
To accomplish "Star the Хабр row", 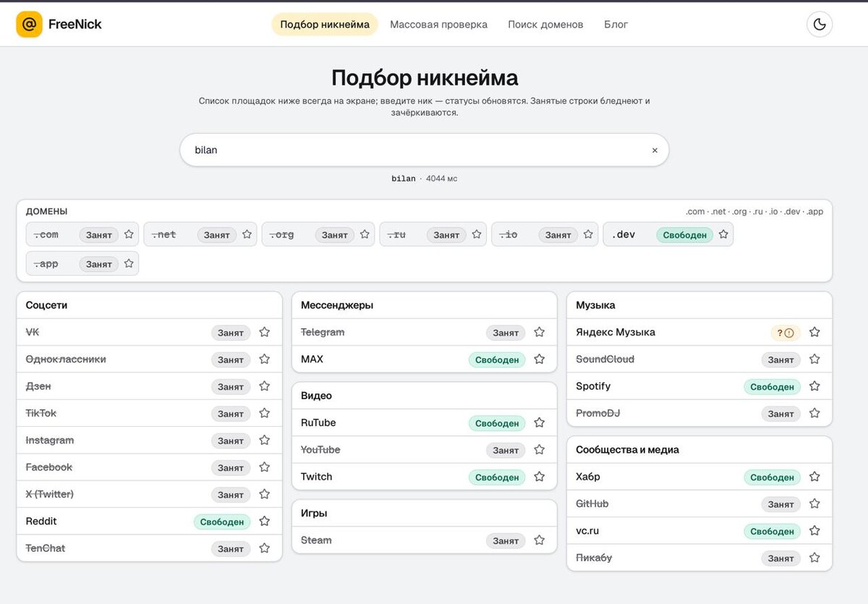I will [x=814, y=477].
